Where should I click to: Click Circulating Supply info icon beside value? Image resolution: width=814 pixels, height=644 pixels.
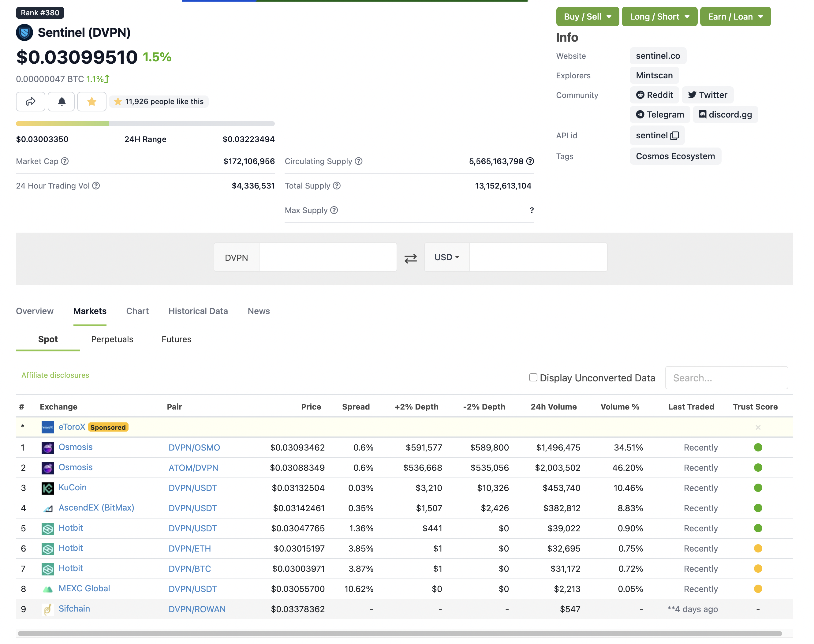530,161
